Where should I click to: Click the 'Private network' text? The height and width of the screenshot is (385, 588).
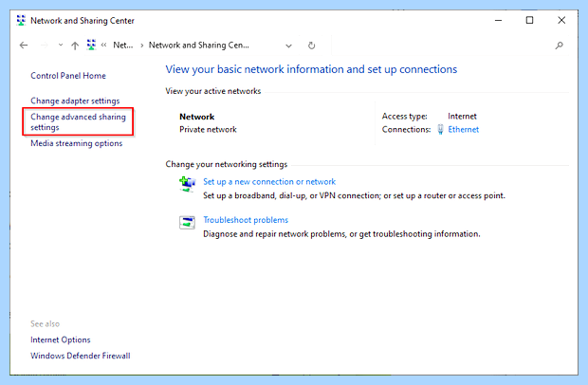point(208,129)
